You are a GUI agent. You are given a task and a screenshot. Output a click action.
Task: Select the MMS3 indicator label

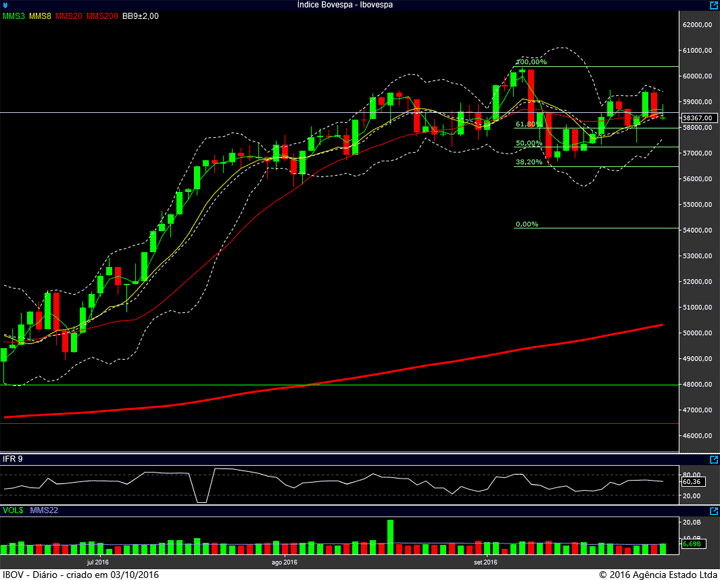14,16
